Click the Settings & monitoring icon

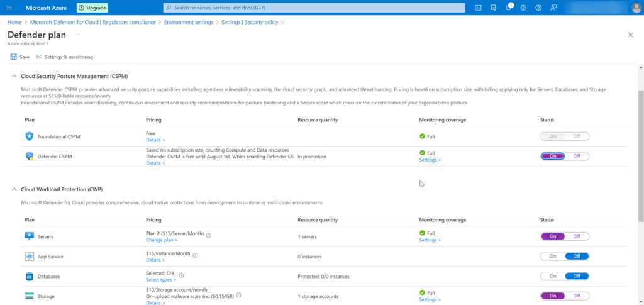[39, 57]
